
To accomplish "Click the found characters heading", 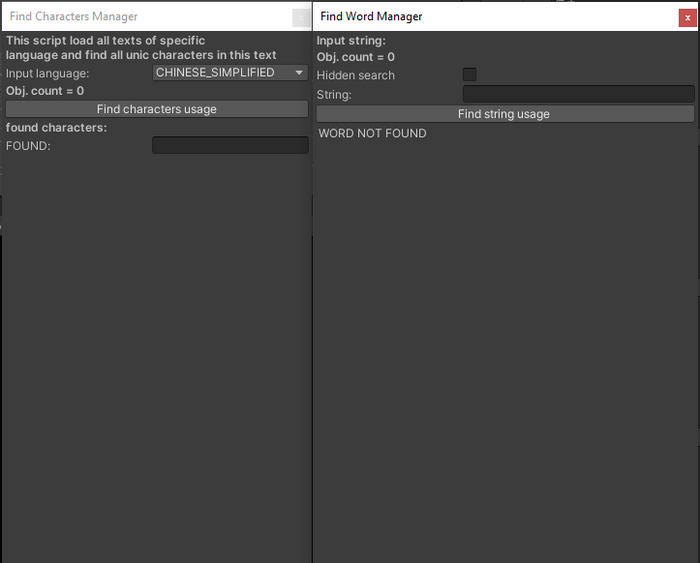I will [x=56, y=128].
